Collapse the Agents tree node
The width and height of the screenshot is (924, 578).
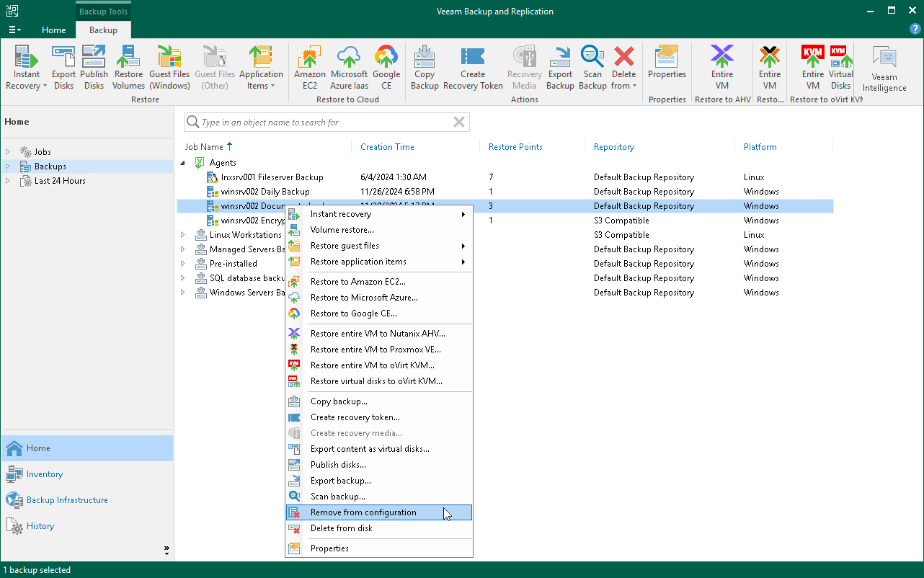184,162
